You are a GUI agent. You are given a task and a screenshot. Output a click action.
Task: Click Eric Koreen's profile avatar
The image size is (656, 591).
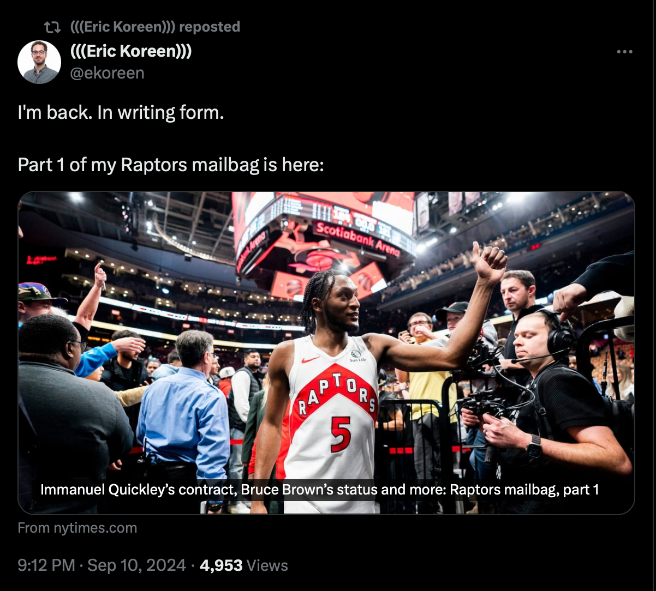click(x=39, y=62)
